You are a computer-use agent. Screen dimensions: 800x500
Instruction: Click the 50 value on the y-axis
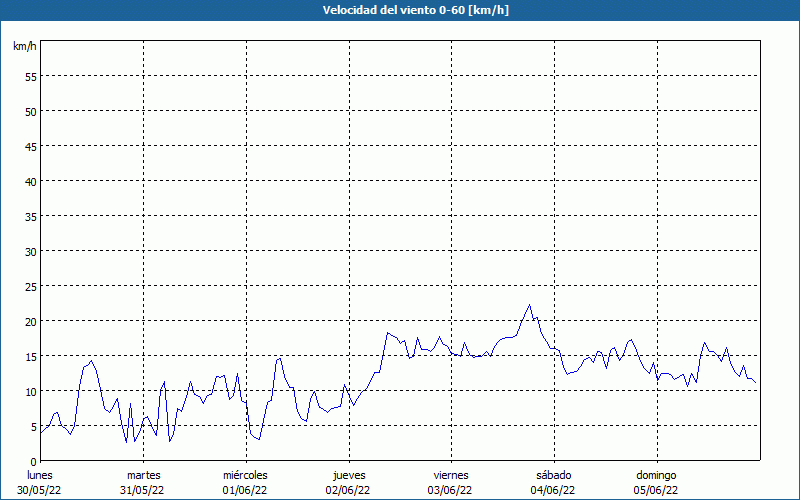click(x=31, y=112)
